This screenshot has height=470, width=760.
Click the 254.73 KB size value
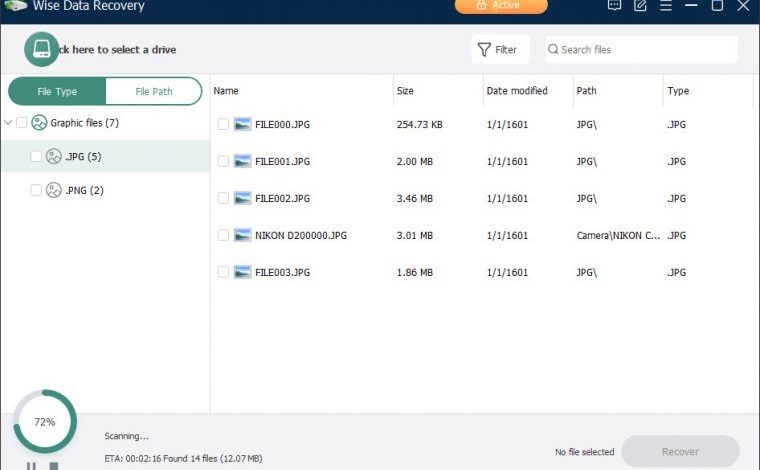(420, 125)
